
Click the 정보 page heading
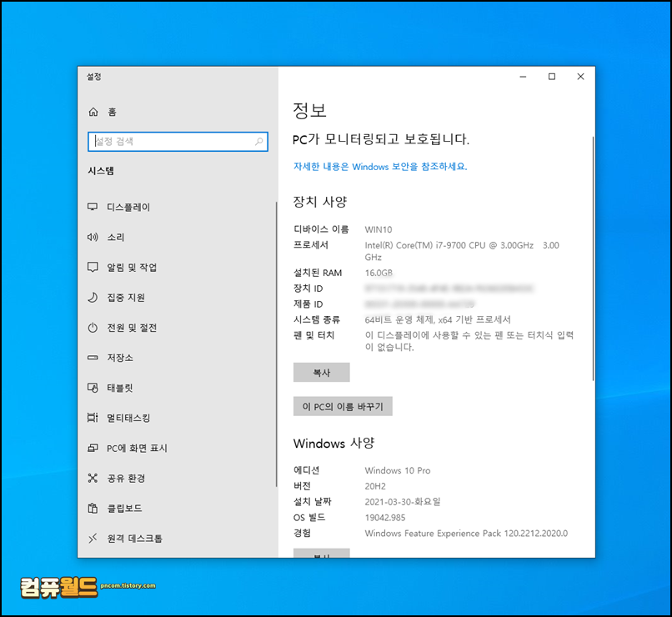[309, 110]
